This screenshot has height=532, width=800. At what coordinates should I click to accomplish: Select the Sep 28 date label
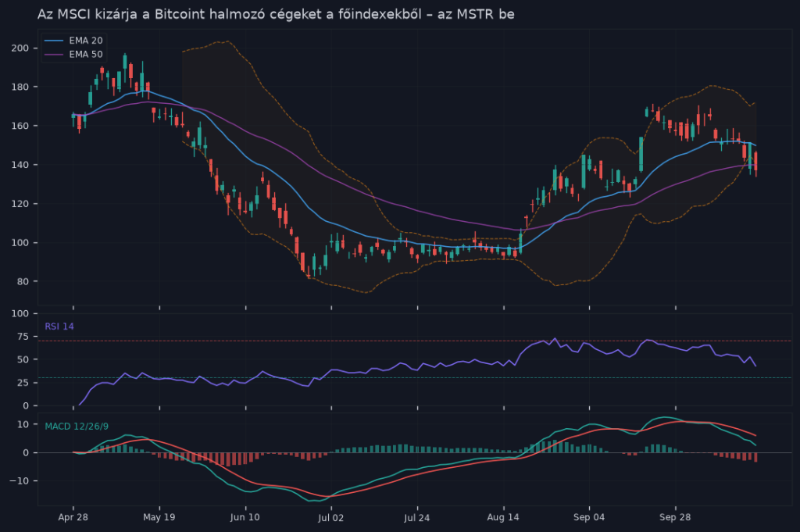[x=675, y=517]
